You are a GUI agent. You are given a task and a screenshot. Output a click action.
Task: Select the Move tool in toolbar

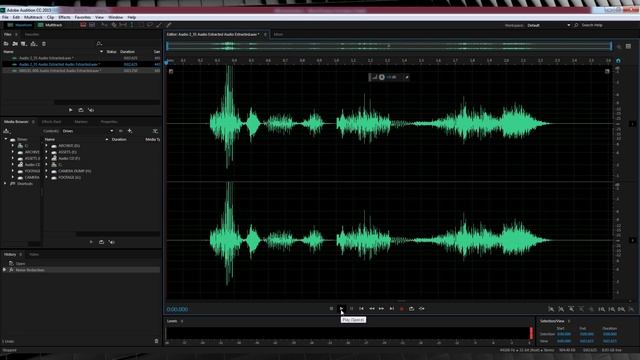tap(104, 25)
